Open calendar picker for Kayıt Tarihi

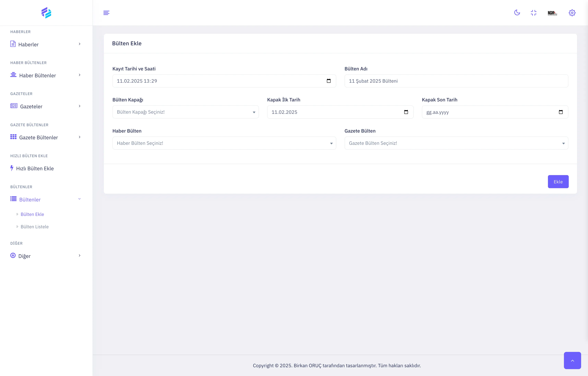(328, 81)
